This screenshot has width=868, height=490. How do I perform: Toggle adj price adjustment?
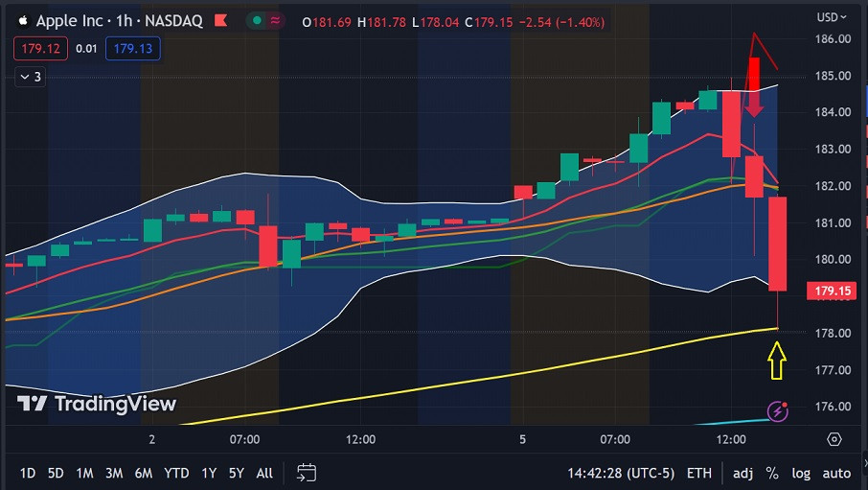pos(742,473)
